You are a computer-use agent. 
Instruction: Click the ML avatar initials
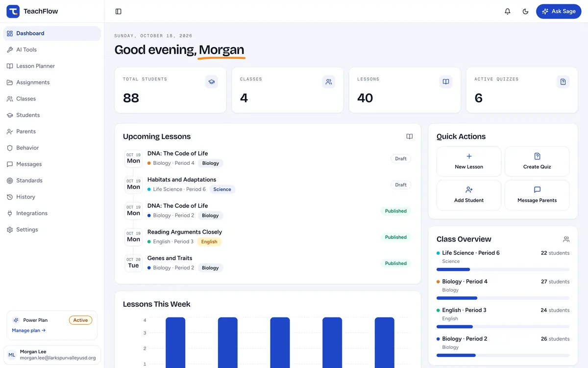pyautogui.click(x=12, y=355)
